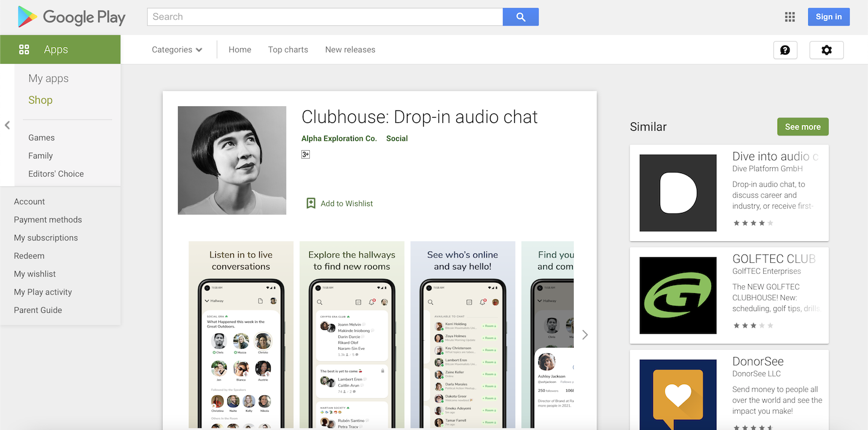Open the 'Listen in to live conversations' screenshot
The image size is (868, 430).
tap(241, 335)
